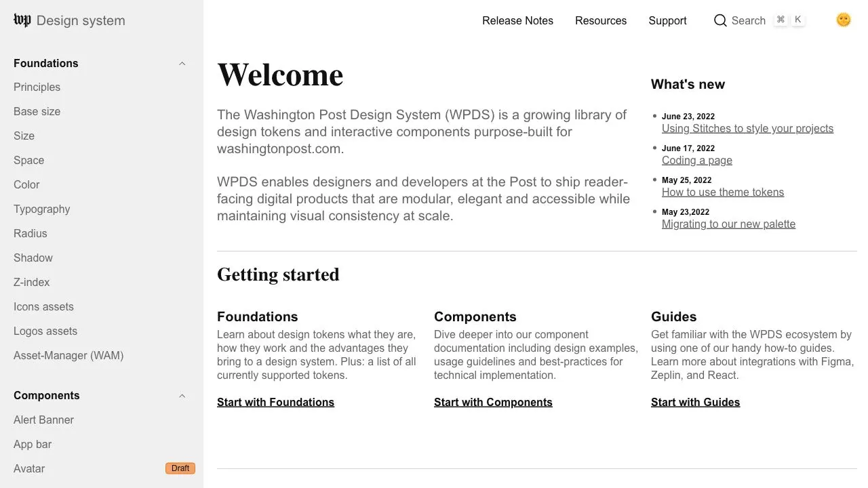Open Migrating to our new palette
Screen dimensions: 868x488
pyautogui.click(x=728, y=224)
